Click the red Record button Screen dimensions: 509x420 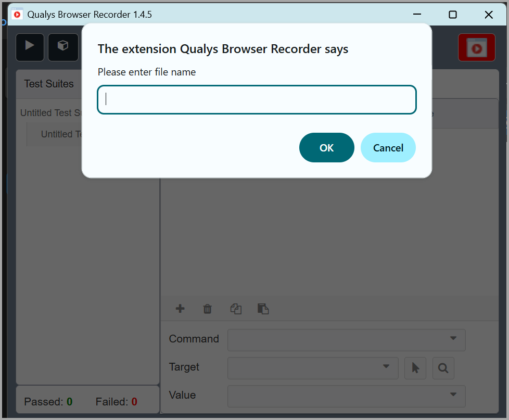pyautogui.click(x=477, y=47)
